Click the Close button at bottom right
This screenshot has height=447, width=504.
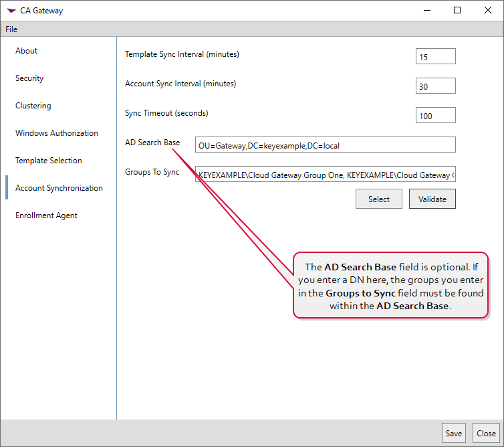pos(486,434)
